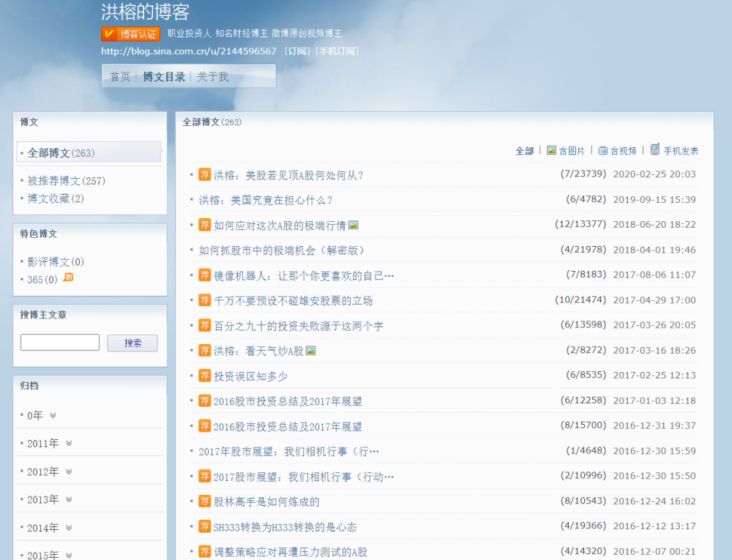Viewport: 732px width, 560px height.
Task: Click the 订阅 subscribe link
Action: (297, 51)
